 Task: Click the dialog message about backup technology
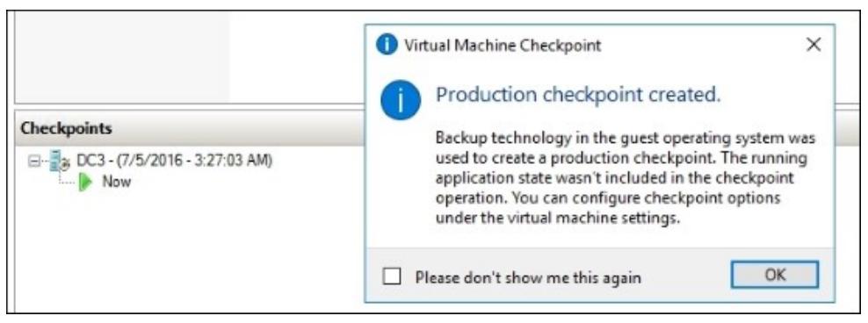[625, 177]
